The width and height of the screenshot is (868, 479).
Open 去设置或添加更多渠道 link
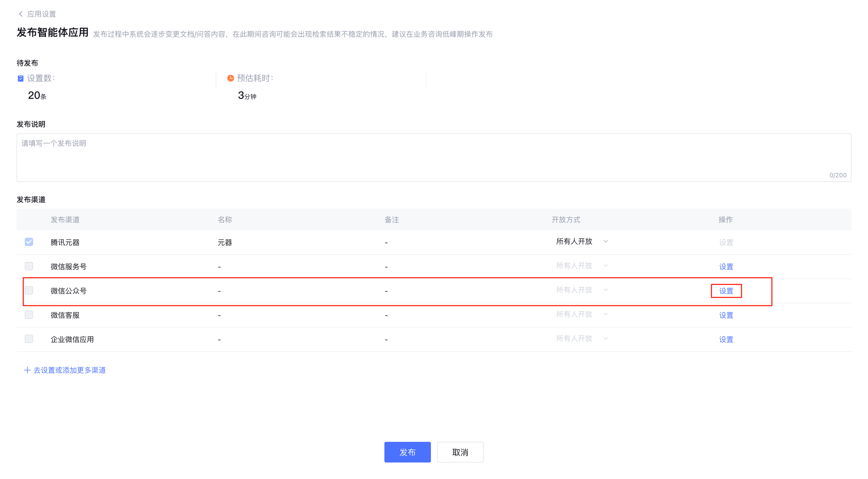[x=69, y=370]
